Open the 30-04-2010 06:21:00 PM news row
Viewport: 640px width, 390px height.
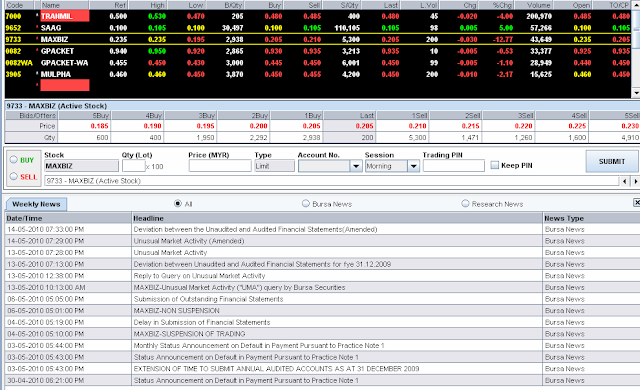point(322,380)
